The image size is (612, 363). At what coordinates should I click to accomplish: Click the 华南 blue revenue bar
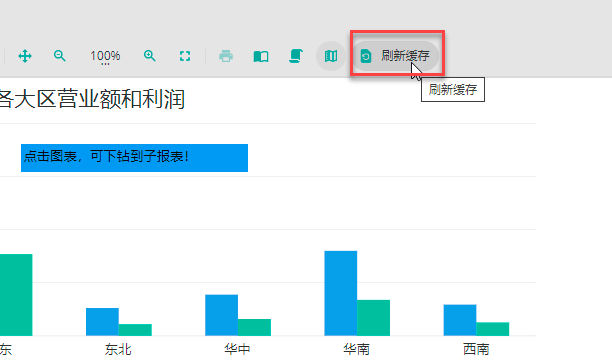pyautogui.click(x=340, y=293)
